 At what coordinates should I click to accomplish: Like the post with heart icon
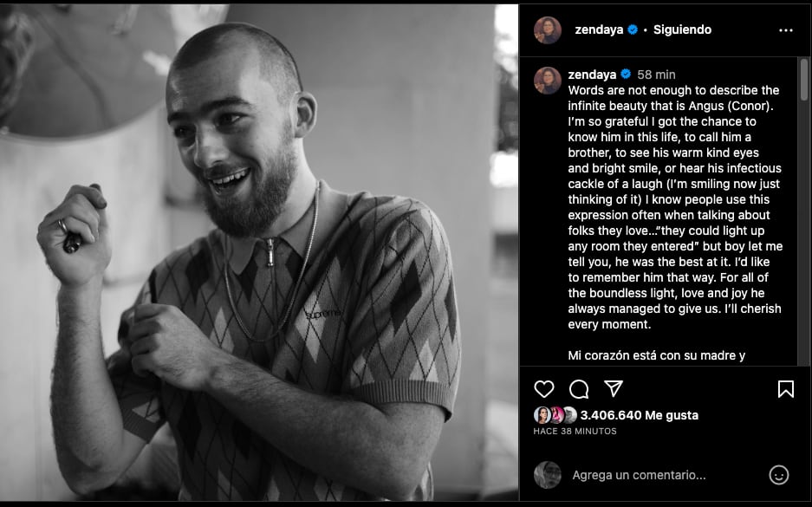543,389
